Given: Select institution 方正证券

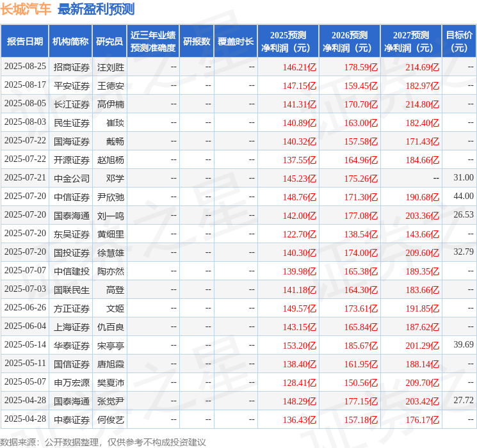Looking at the screenshot, I should tap(72, 308).
